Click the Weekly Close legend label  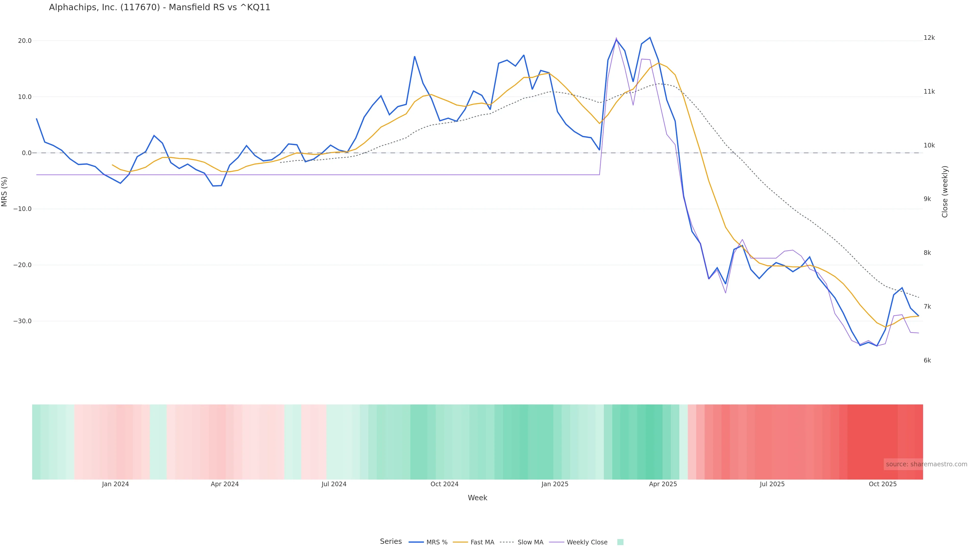tap(587, 542)
